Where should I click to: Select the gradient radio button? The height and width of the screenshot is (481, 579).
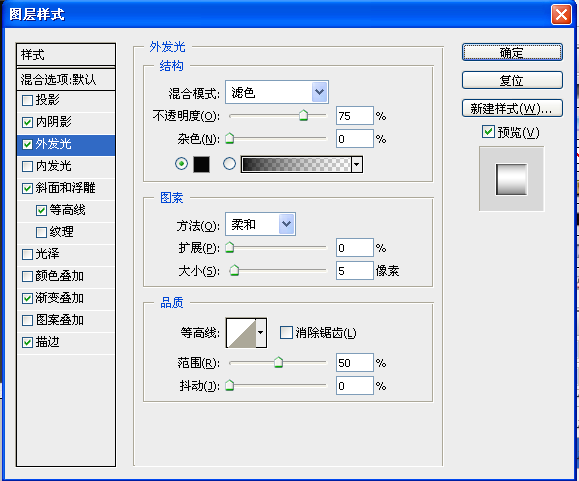(x=229, y=164)
